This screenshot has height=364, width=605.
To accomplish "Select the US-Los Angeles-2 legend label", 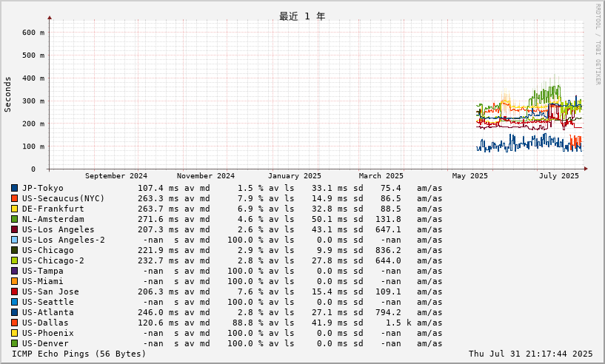I will [x=63, y=240].
